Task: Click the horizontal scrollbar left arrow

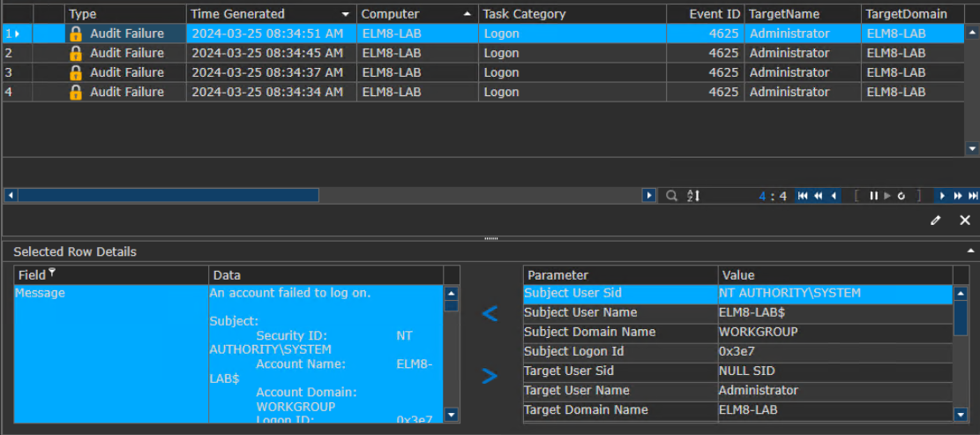Action: click(10, 196)
